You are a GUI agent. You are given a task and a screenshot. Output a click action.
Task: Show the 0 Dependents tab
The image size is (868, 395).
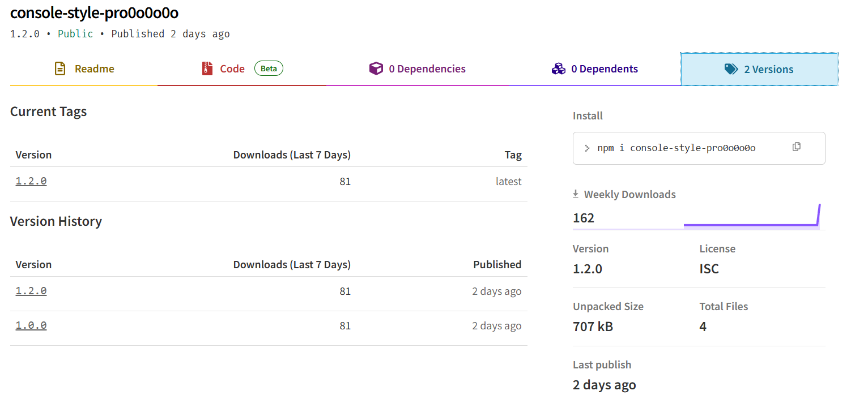click(604, 69)
